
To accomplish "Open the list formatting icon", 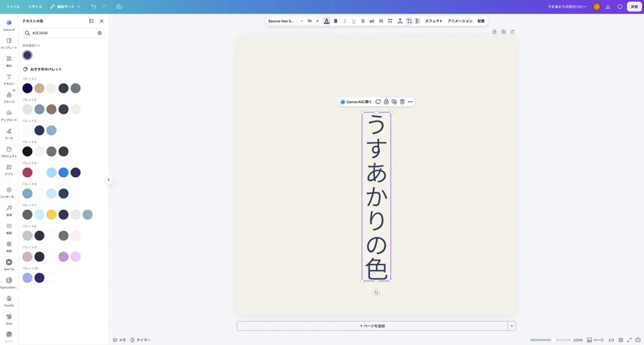I will pos(390,21).
